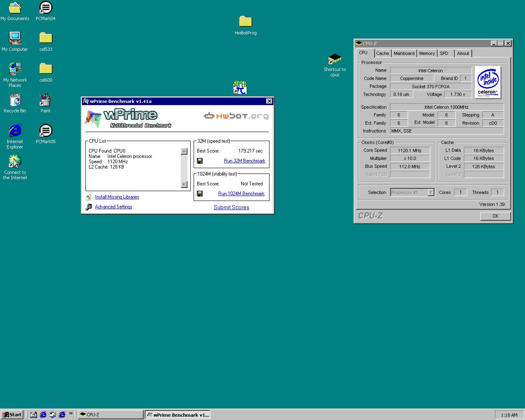Switch to CPU-Z via its taskbar button
The image size is (525, 420).
coord(110,415)
